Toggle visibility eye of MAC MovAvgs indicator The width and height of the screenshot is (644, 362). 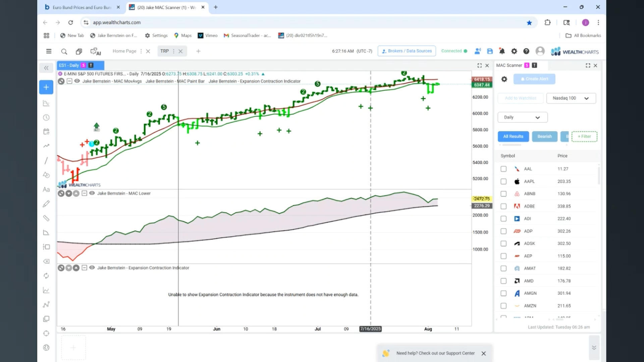pos(77,81)
